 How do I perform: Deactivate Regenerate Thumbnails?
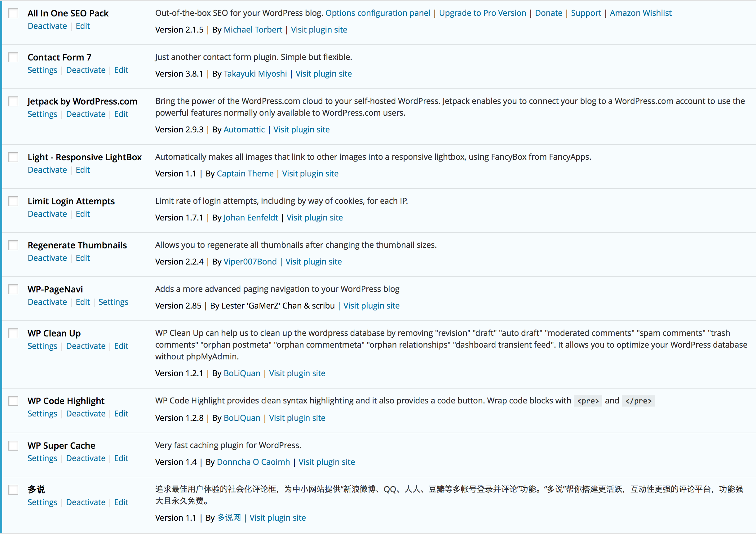(47, 258)
